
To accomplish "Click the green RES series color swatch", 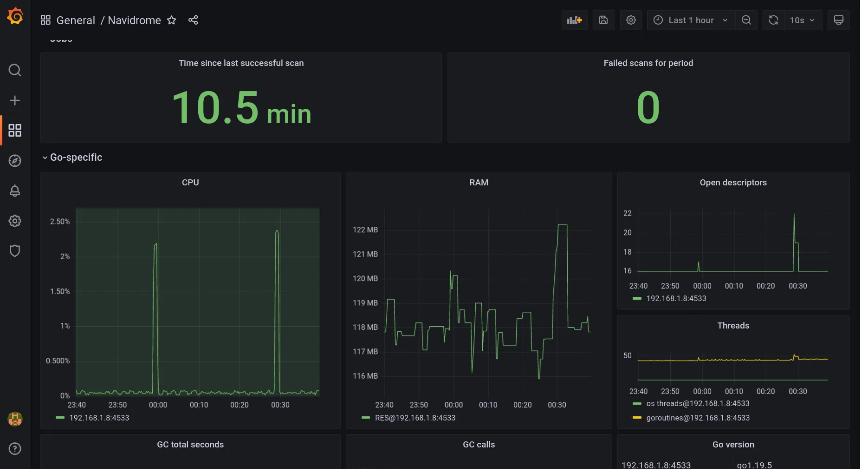I will (366, 418).
